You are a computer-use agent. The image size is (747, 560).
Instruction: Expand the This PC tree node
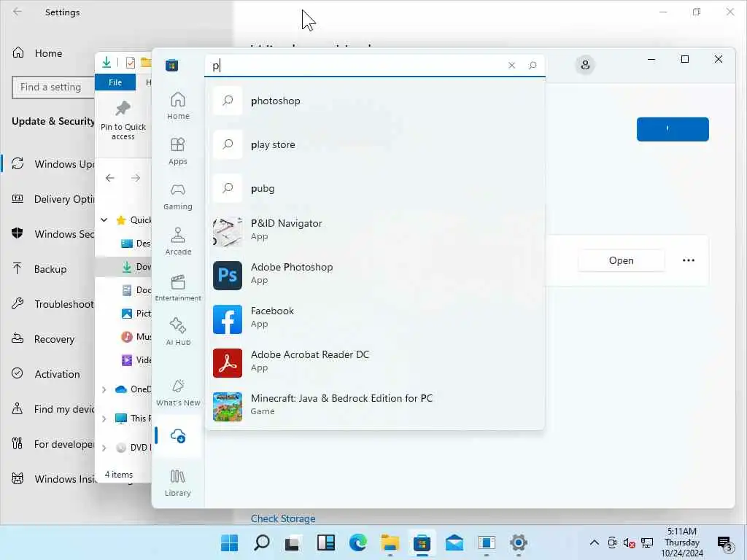click(x=104, y=419)
